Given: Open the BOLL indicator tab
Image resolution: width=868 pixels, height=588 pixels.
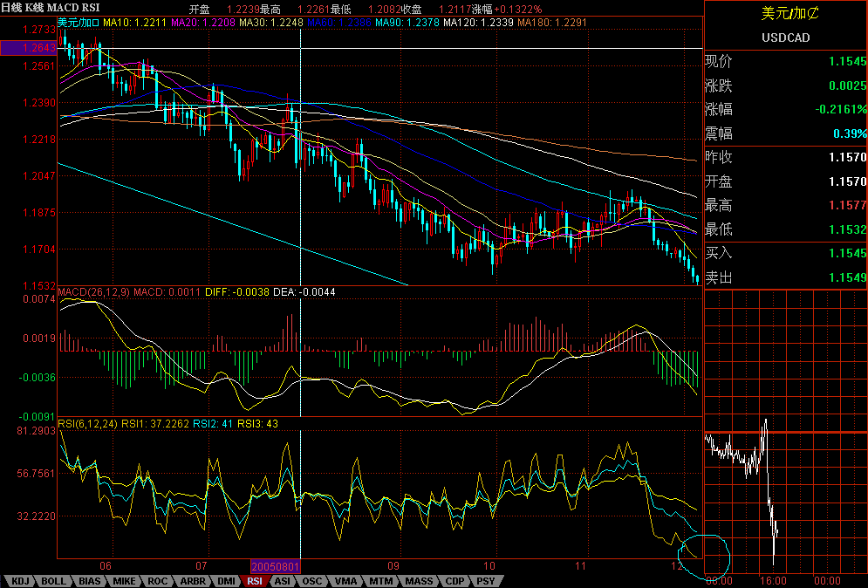Looking at the screenshot, I should click(53, 580).
